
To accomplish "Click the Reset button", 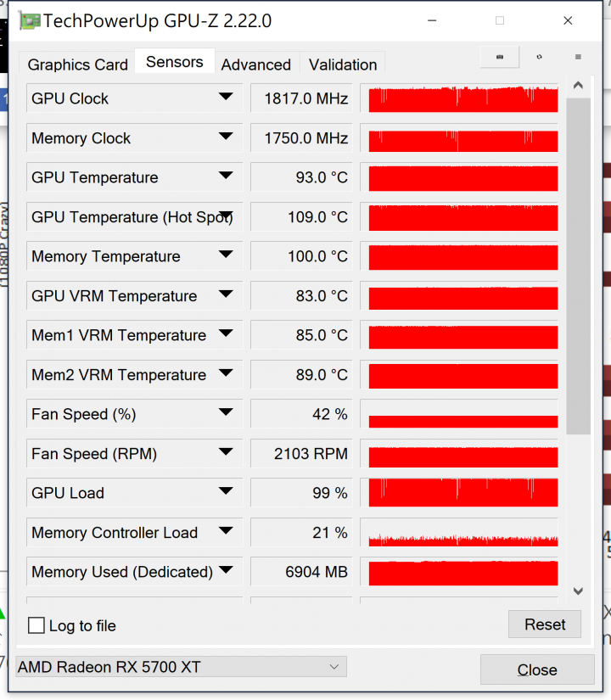I will 545,624.
